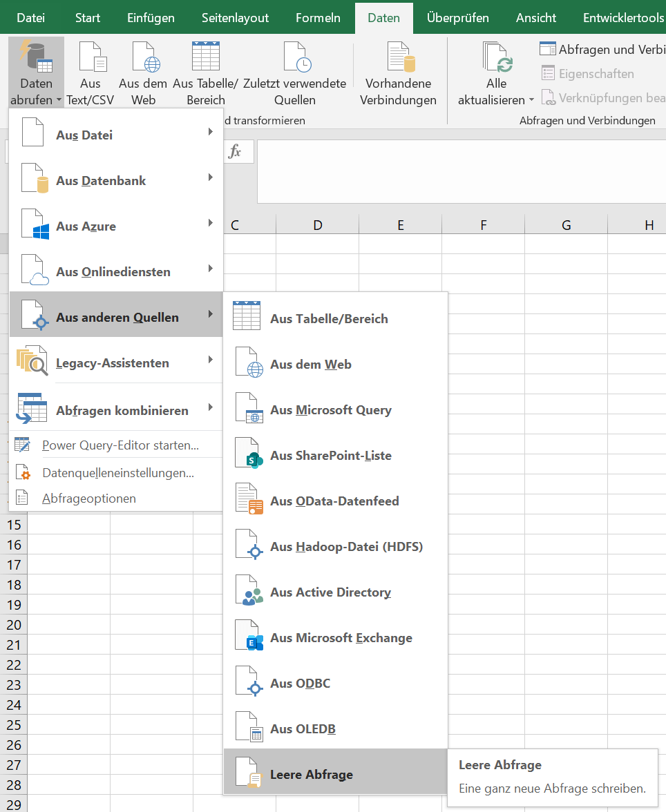This screenshot has height=812, width=666.
Task: Select row 20 header
Action: (14, 625)
